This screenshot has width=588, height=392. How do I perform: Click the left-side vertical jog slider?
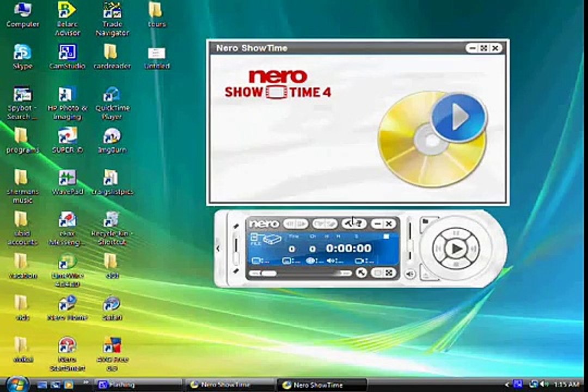pyautogui.click(x=236, y=248)
